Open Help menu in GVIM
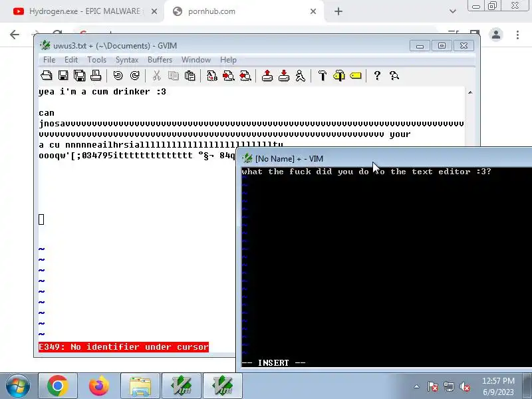This screenshot has width=532, height=399. click(228, 60)
